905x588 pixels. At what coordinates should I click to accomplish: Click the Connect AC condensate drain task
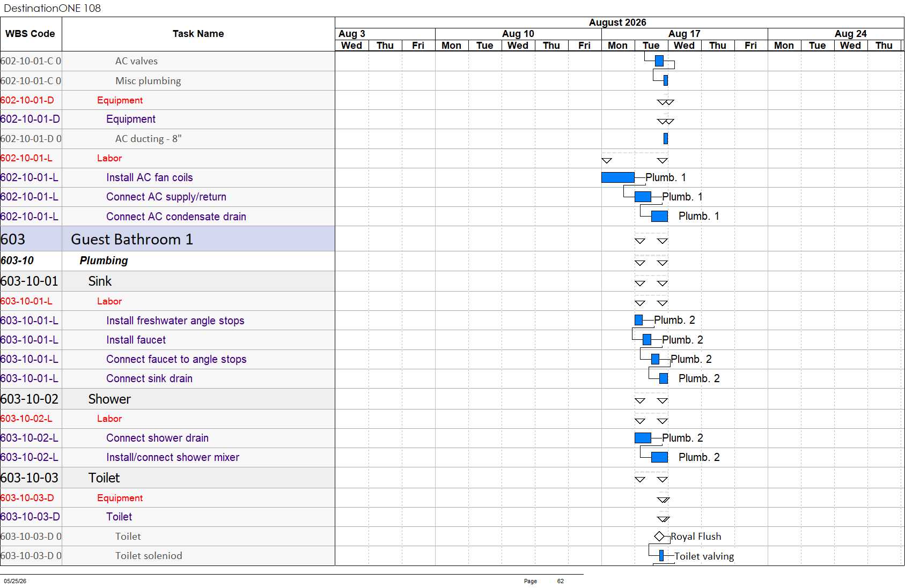176,217
